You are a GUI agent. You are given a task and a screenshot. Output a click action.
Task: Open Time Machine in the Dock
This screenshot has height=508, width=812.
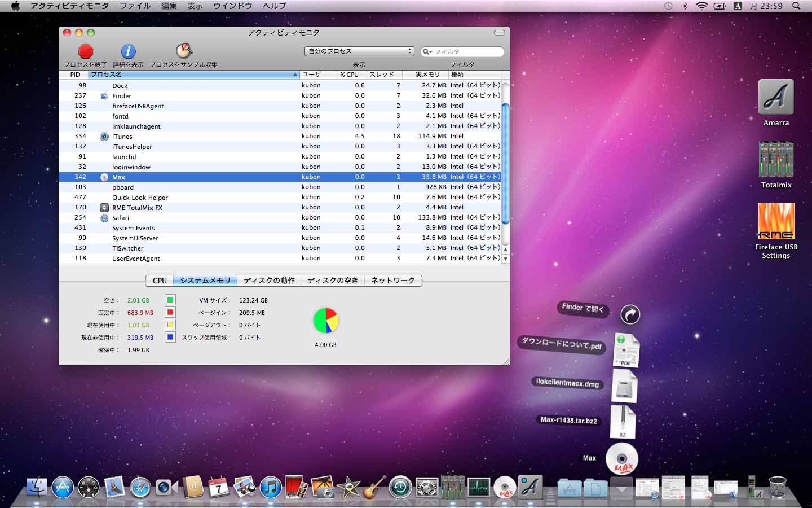400,487
